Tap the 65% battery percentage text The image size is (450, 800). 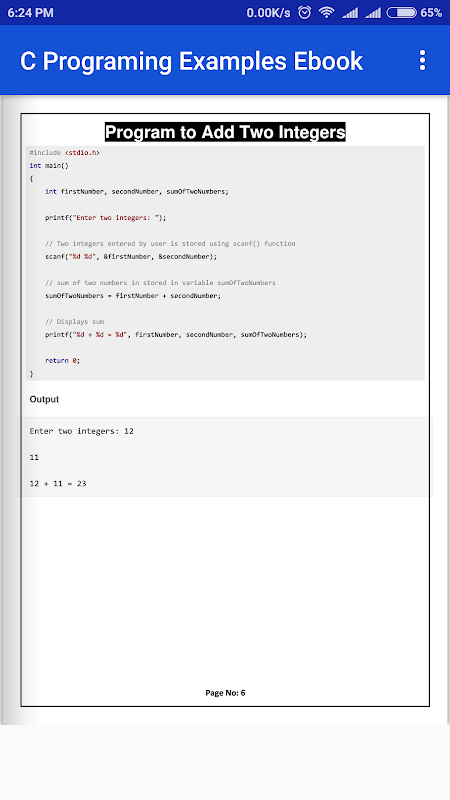click(x=431, y=13)
